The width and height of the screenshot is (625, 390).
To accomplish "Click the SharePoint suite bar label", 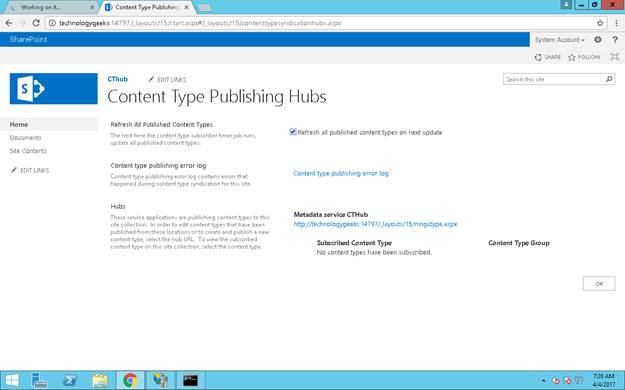I will click(28, 39).
